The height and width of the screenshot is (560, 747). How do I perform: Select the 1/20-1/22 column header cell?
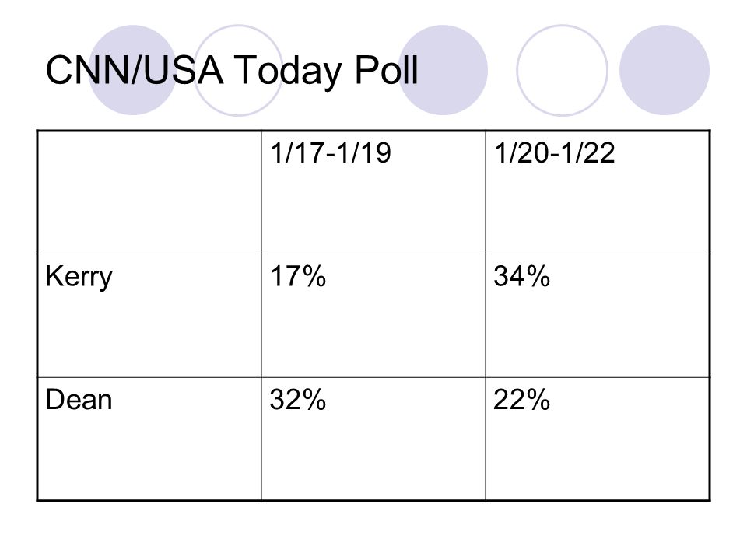click(598, 192)
